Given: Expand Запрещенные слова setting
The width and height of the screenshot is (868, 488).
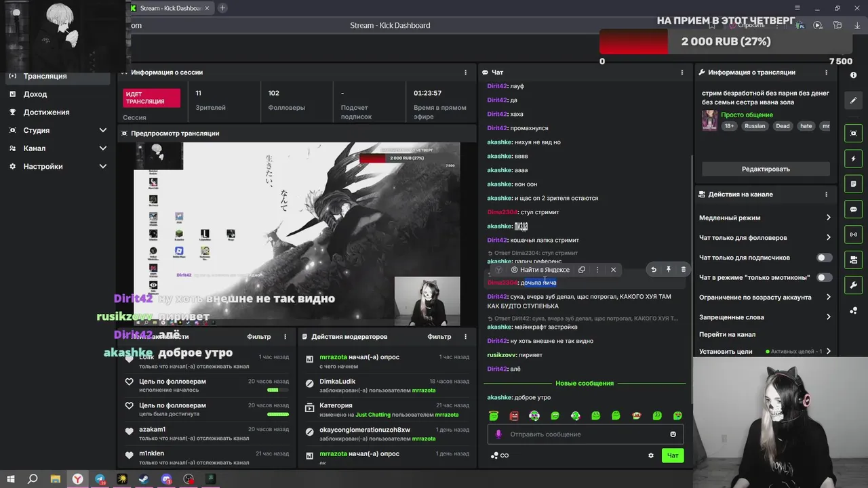Looking at the screenshot, I should tap(828, 317).
